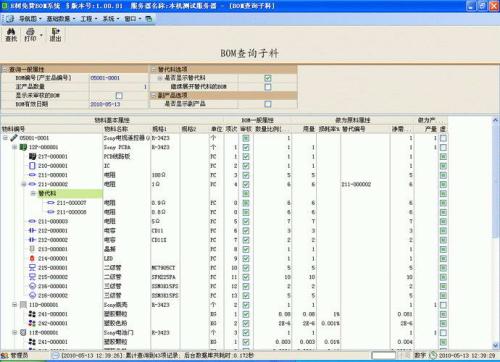Image resolution: width=500 pixels, height=362 pixels.
Task: Collapse the 11D-000001 tree node
Action: (14, 305)
